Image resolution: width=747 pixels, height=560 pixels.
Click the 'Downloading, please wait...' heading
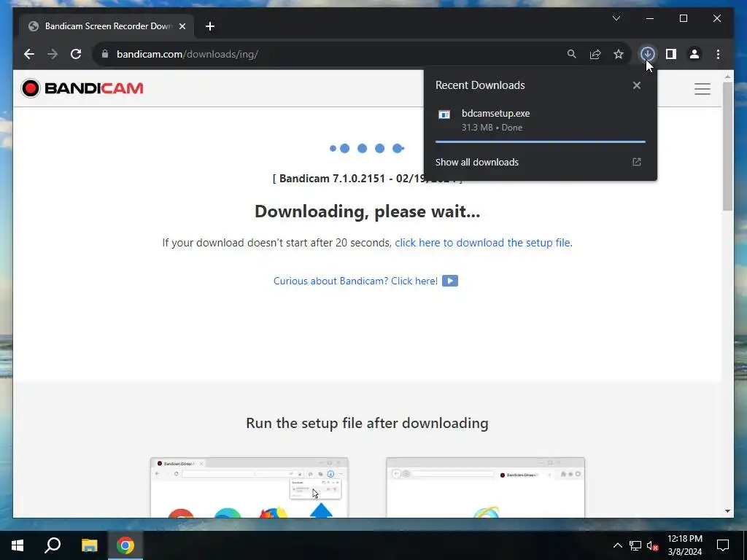click(x=368, y=211)
